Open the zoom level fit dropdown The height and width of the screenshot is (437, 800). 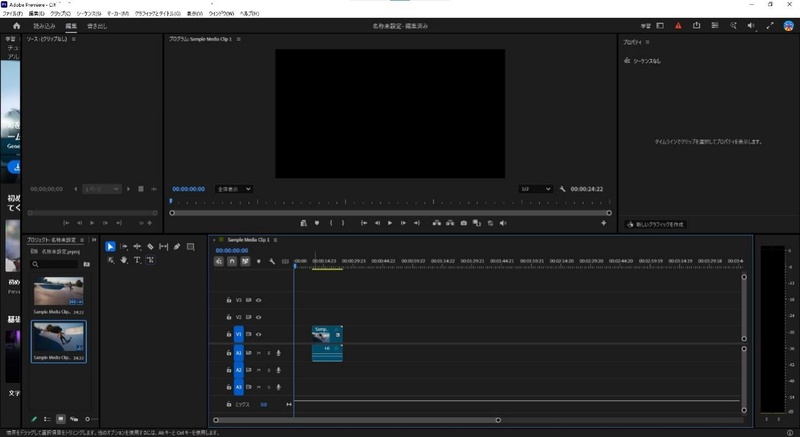pyautogui.click(x=234, y=189)
